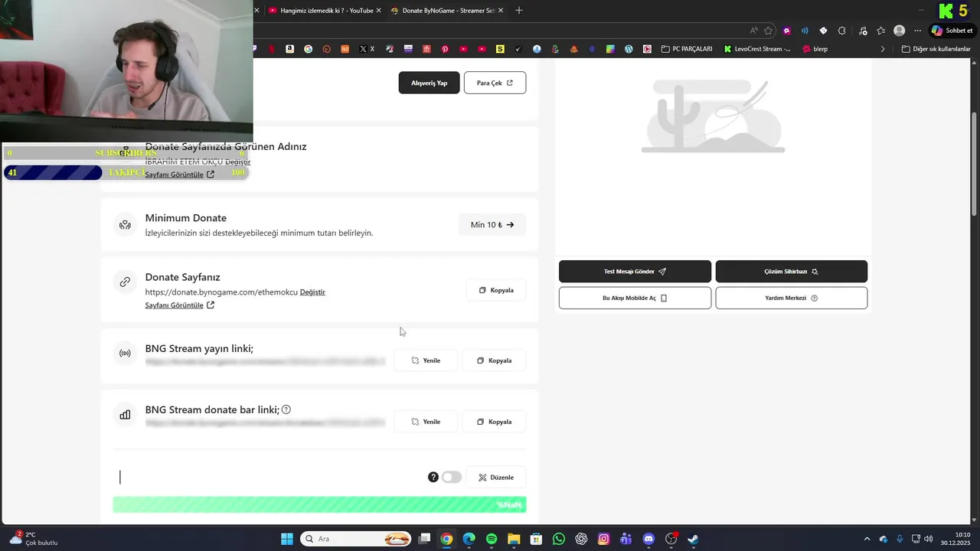The width and height of the screenshot is (980, 551).
Task: Expand hidden system tray icons chevron
Action: click(x=867, y=539)
